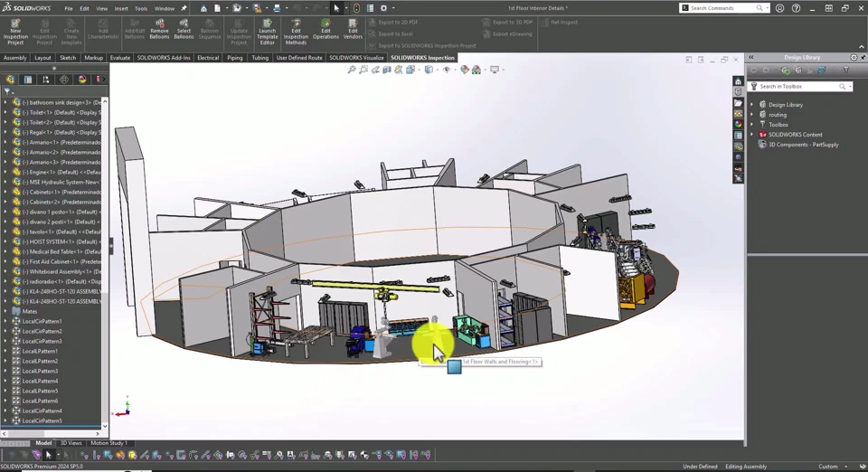Create a new document from title bar
868x472 pixels.
tap(218, 8)
